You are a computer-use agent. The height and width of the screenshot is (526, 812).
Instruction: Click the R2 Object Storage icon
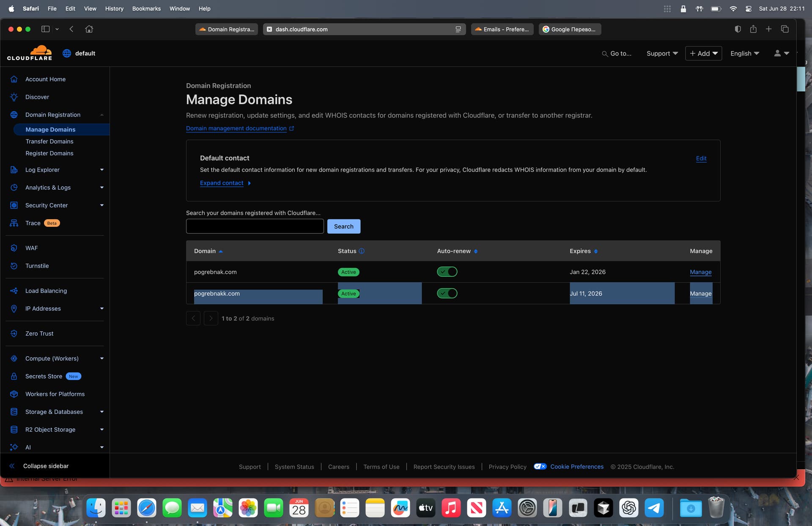click(14, 430)
